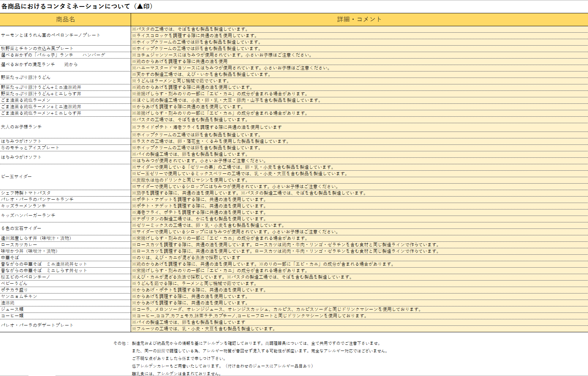
Task: Click the ベビーうどん product cell
Action: coord(14,284)
